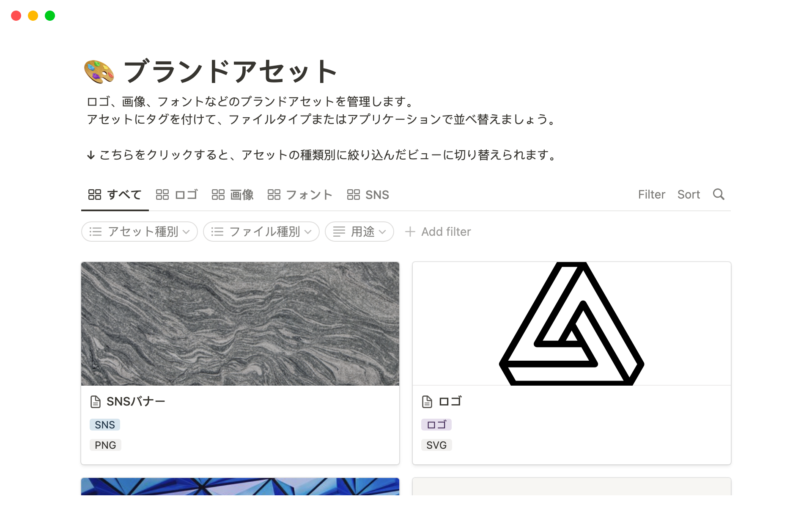Switch to the ロゴ view tab

tap(177, 195)
